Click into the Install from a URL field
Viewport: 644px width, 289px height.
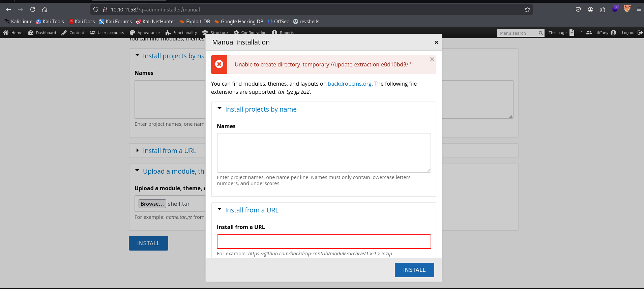[x=324, y=241]
